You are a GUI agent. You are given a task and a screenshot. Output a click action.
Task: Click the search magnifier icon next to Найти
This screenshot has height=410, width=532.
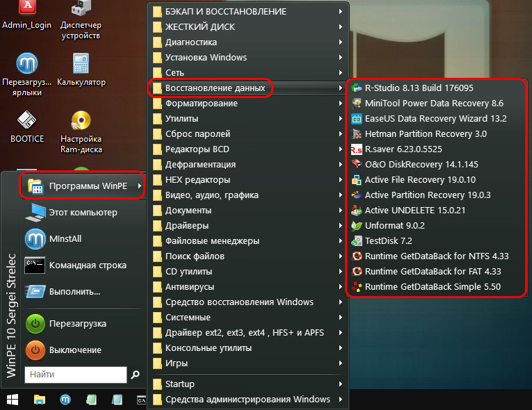tap(136, 375)
